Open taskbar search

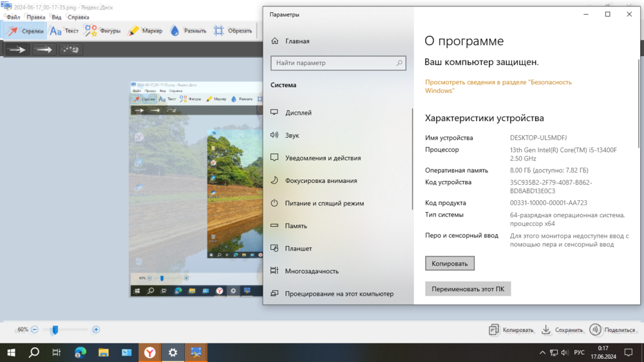point(34,352)
